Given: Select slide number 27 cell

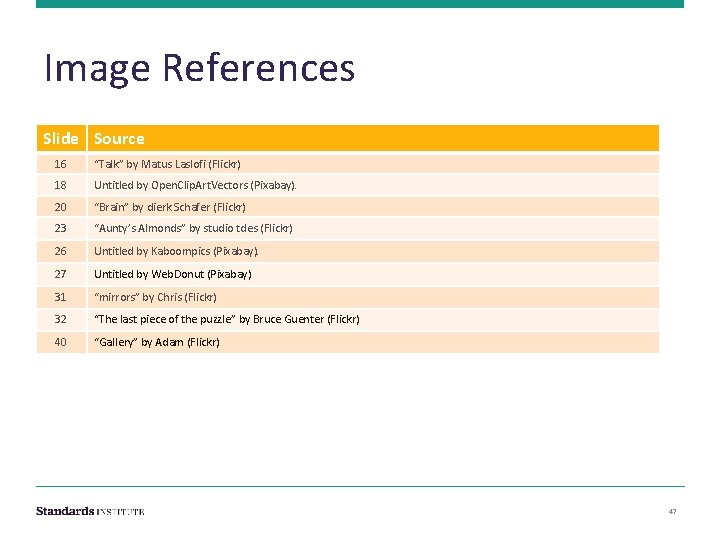Looking at the screenshot, I should point(61,274).
